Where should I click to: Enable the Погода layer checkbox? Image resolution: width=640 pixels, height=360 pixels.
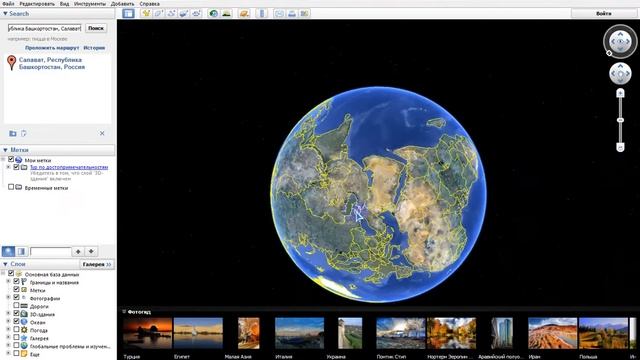(x=16, y=329)
